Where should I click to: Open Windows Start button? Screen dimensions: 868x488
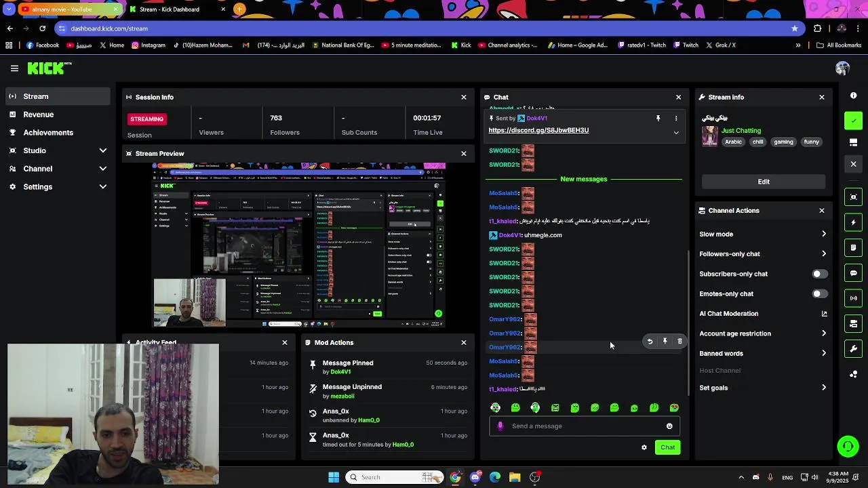pyautogui.click(x=334, y=477)
